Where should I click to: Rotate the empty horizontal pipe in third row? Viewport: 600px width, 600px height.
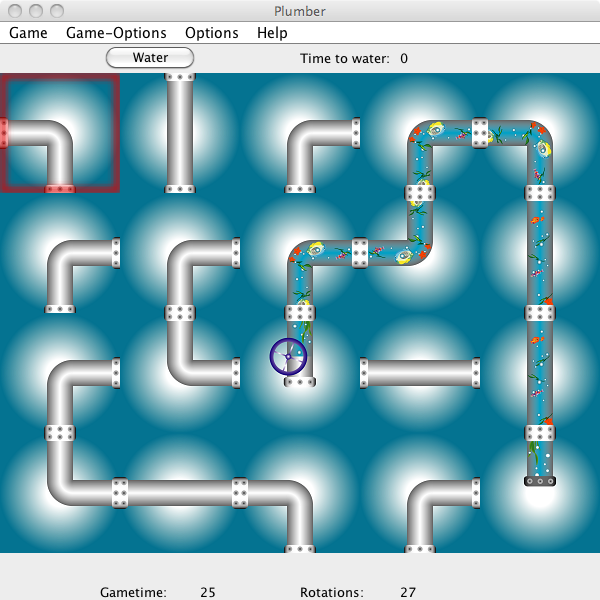click(x=420, y=373)
